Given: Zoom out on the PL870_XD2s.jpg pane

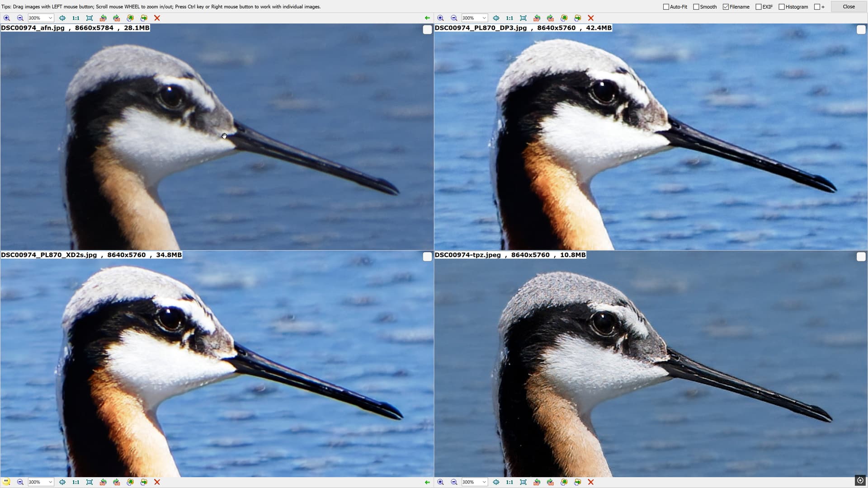Looking at the screenshot, I should pos(20,482).
